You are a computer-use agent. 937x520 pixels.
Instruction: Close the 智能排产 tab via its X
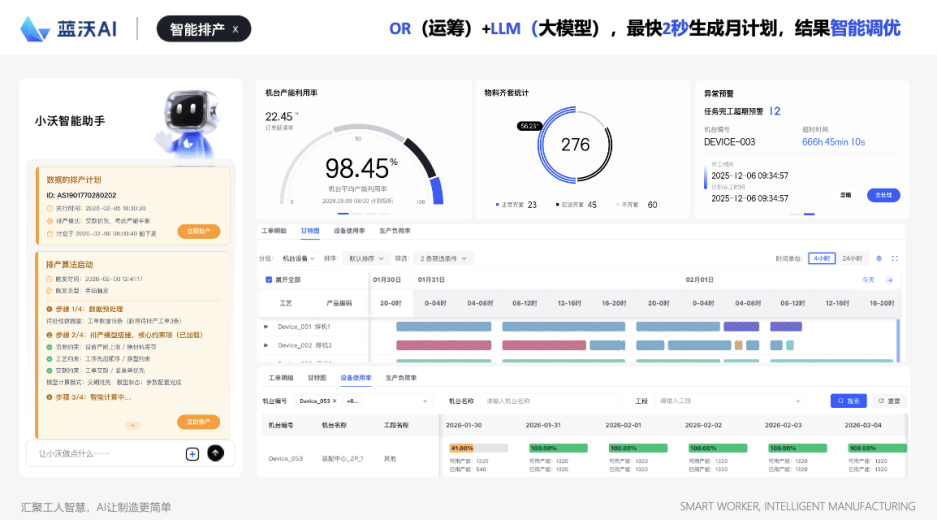pyautogui.click(x=235, y=30)
